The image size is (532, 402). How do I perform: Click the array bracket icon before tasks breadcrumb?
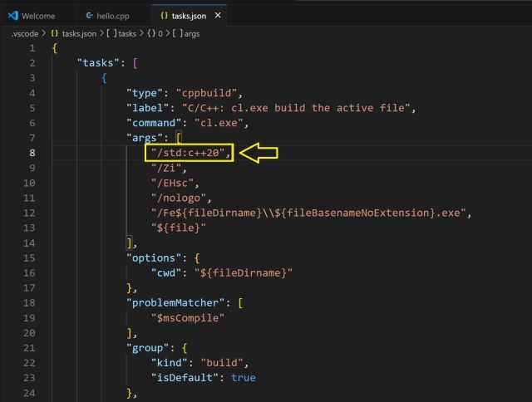tap(110, 32)
